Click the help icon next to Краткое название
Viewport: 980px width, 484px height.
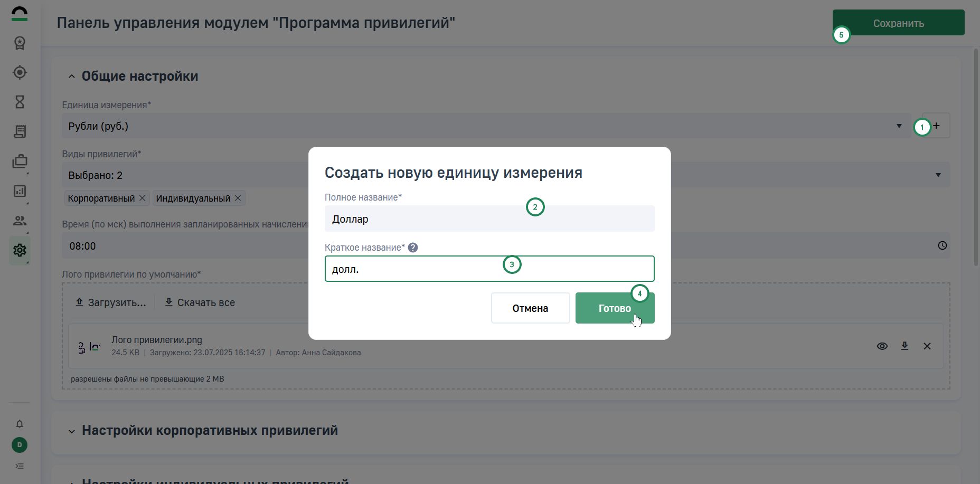point(413,248)
